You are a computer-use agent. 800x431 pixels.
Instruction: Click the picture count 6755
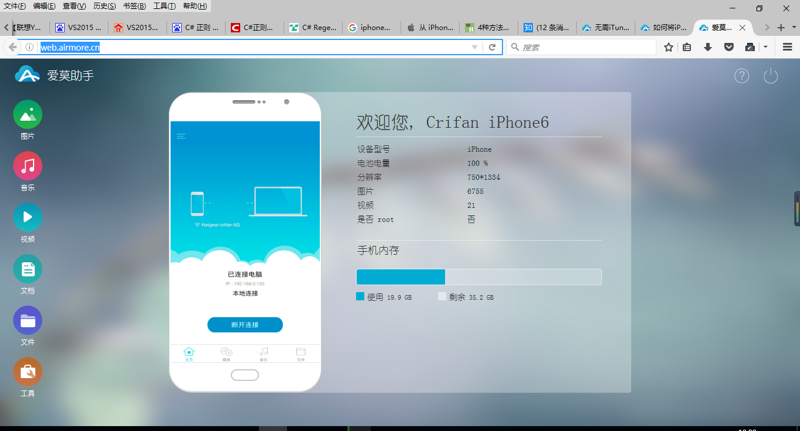click(476, 191)
